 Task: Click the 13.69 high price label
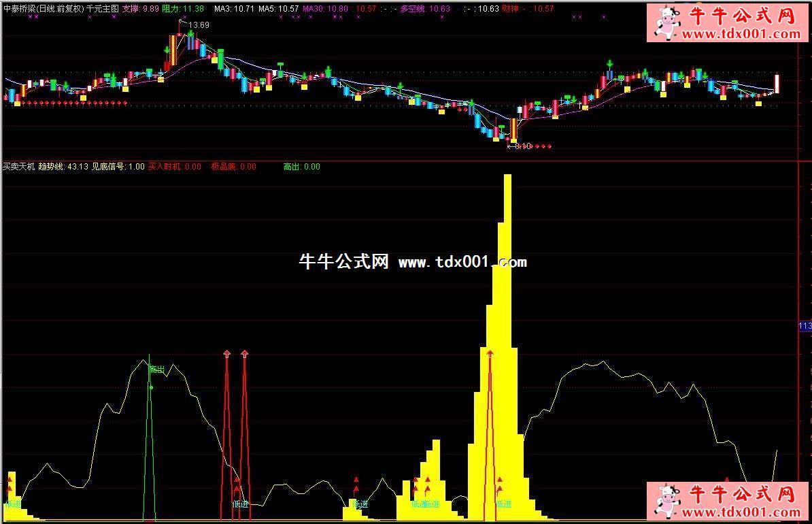199,25
